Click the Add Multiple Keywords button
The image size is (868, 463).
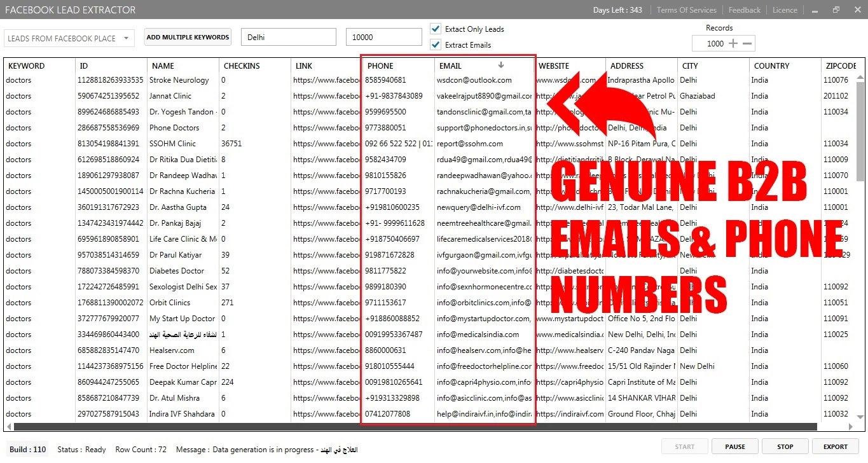click(188, 37)
